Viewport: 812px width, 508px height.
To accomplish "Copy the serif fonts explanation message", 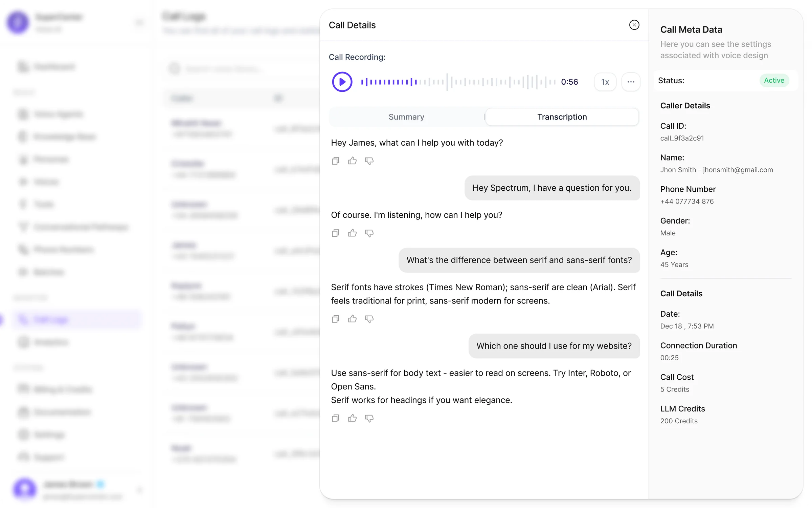I will [x=335, y=319].
